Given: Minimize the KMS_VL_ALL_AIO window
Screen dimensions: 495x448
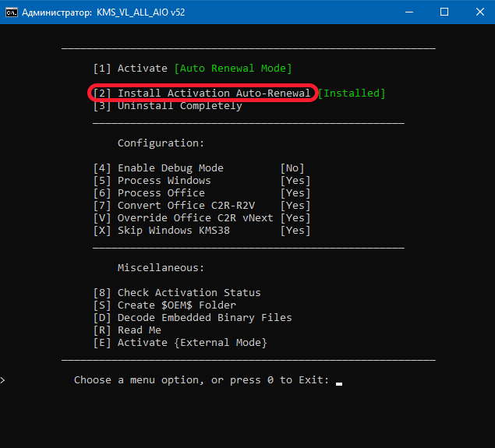Looking at the screenshot, I should [409, 12].
